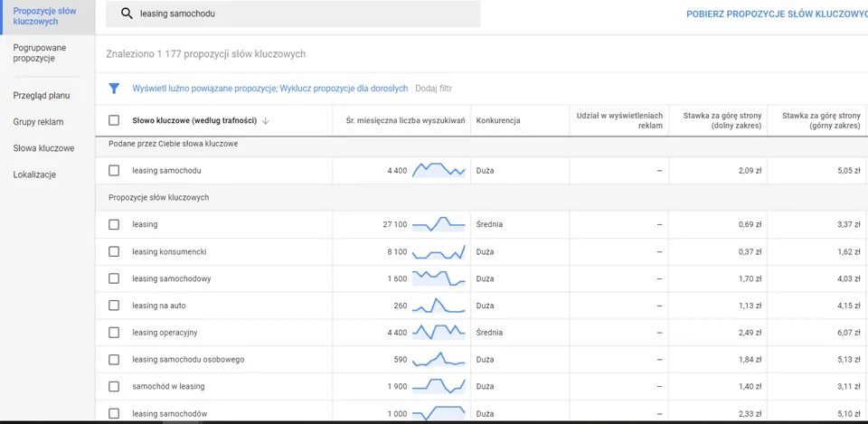Open trend sparkline for leasing na auto
This screenshot has height=424, width=868.
pyautogui.click(x=439, y=305)
